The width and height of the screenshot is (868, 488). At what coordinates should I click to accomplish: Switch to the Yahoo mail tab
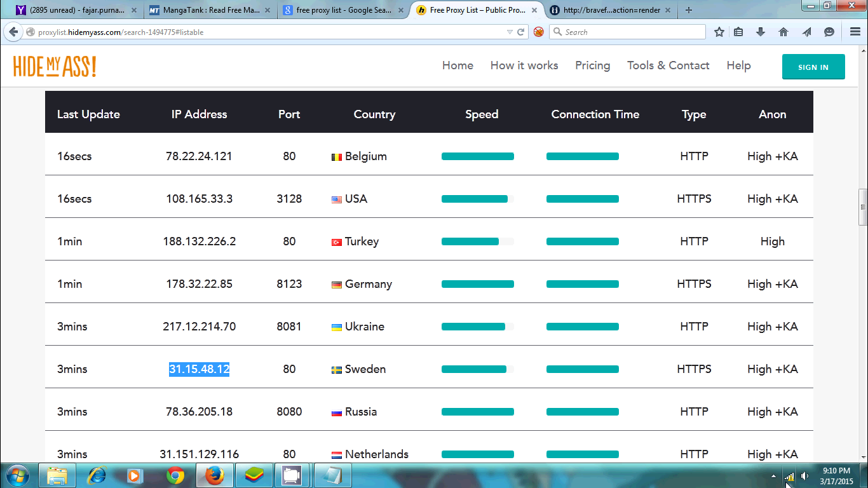(76, 10)
